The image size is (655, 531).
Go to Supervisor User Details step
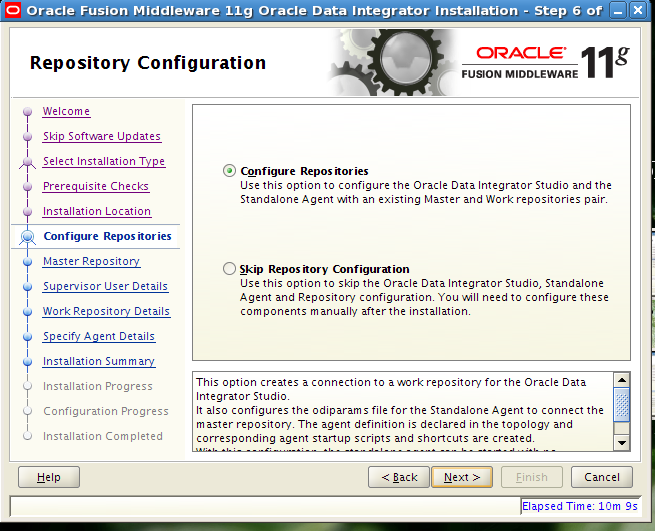(105, 287)
